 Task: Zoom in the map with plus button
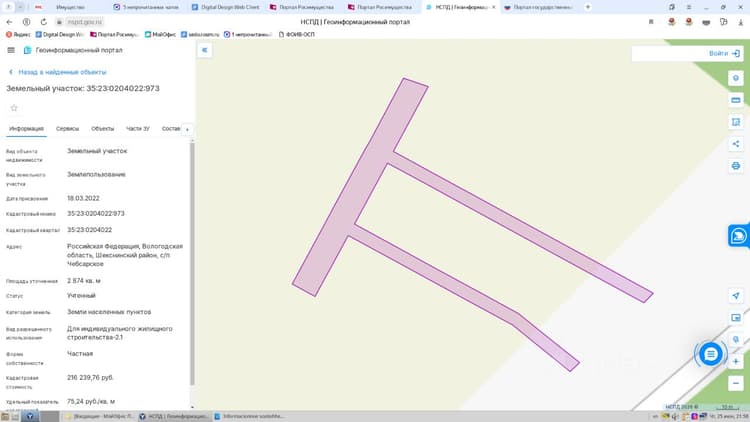[x=736, y=362]
